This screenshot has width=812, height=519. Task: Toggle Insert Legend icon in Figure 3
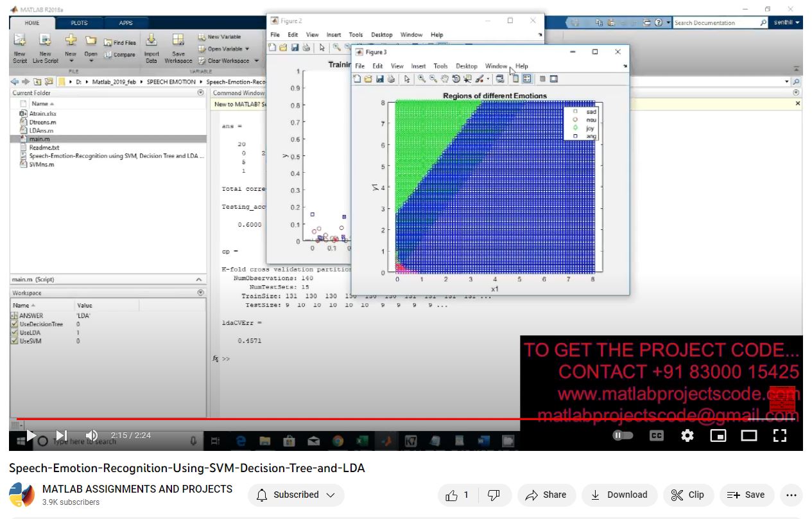point(527,79)
